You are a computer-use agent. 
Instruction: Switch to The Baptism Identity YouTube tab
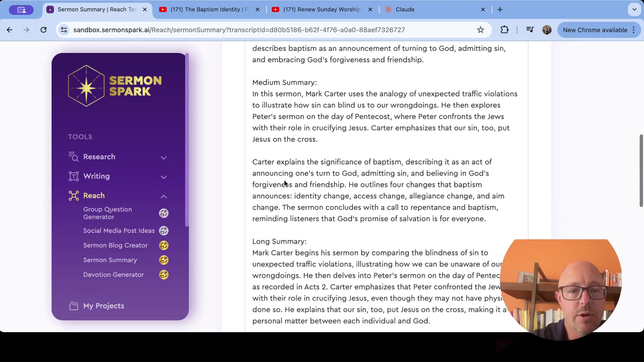pos(210,9)
